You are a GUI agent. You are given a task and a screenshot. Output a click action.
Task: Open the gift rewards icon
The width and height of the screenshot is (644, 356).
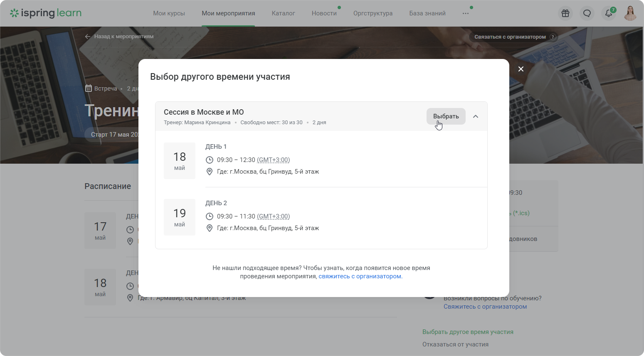[565, 13]
